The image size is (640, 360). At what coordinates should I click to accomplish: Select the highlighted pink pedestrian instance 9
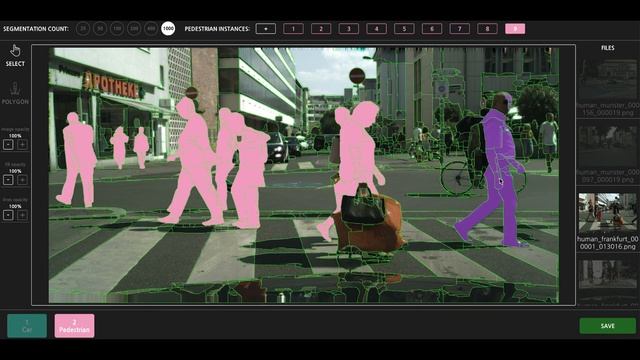(515, 29)
